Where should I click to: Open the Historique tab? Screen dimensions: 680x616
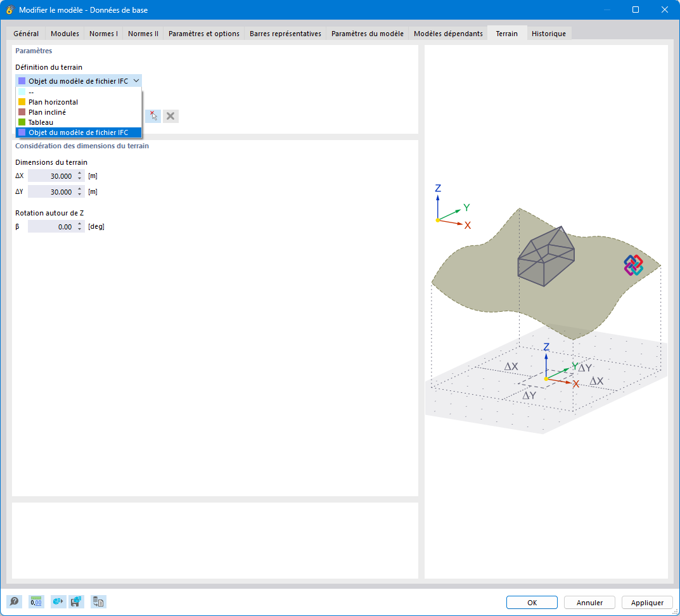tap(549, 34)
